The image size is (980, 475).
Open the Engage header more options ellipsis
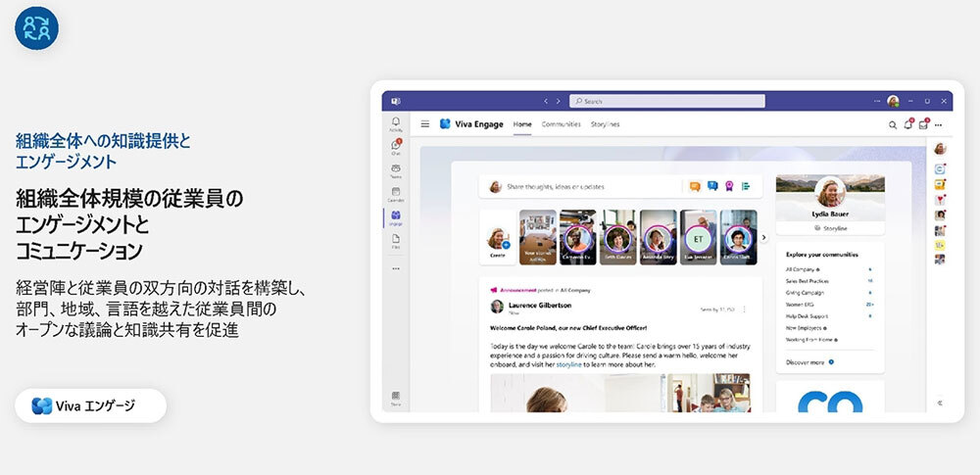pos(938,125)
